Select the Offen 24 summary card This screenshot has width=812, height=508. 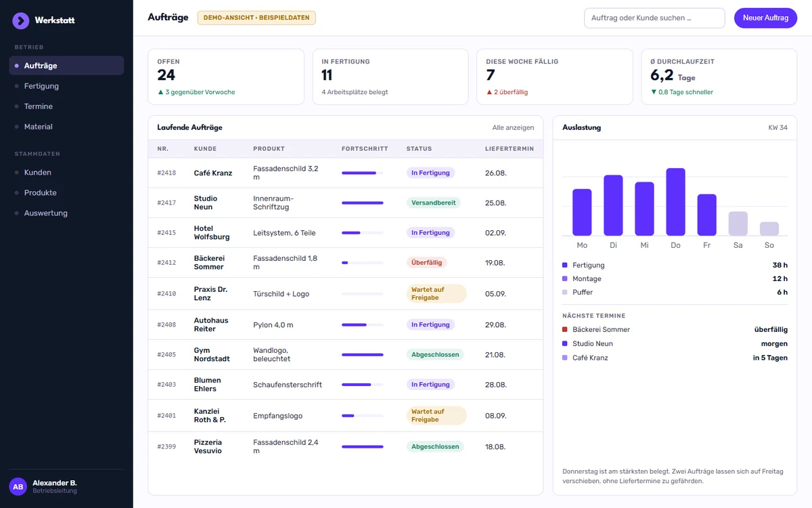(225, 77)
